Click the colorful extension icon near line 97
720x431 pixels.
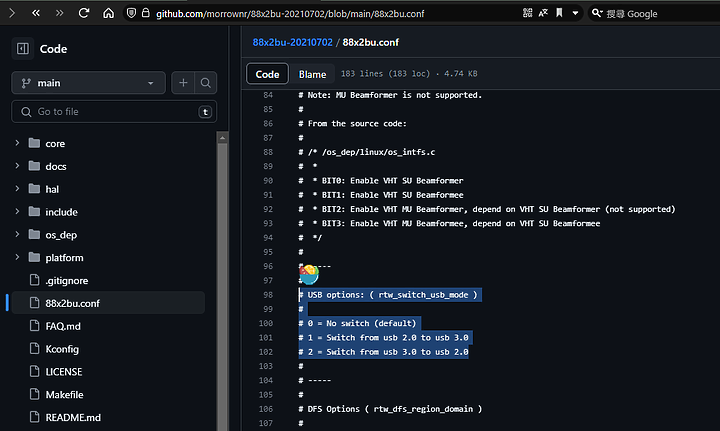309,274
